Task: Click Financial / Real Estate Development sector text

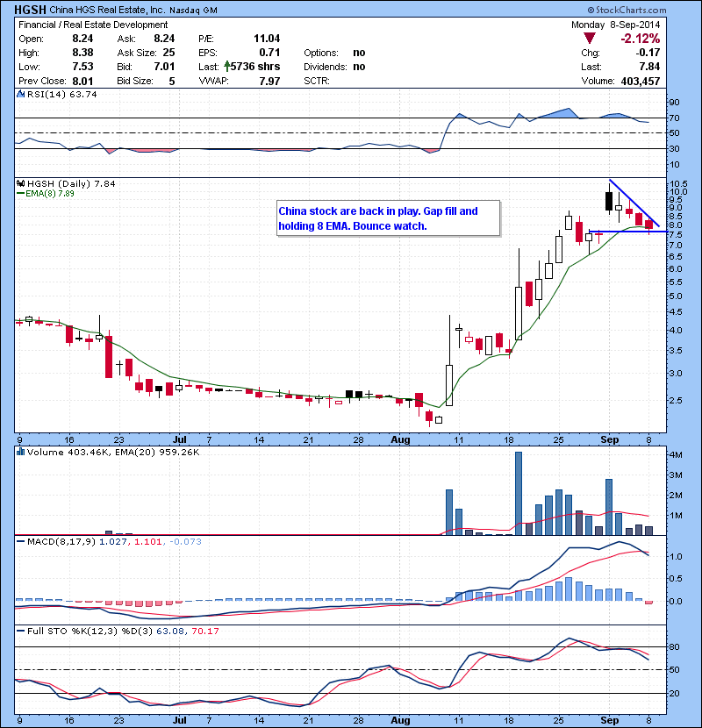Action: coord(93,25)
